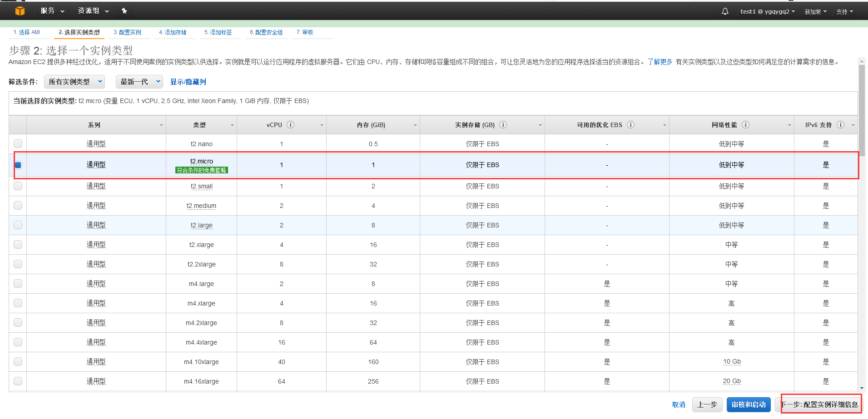Open the 所有实例类型 filter dropdown
Screen dimensions: 868x419
(x=74, y=82)
